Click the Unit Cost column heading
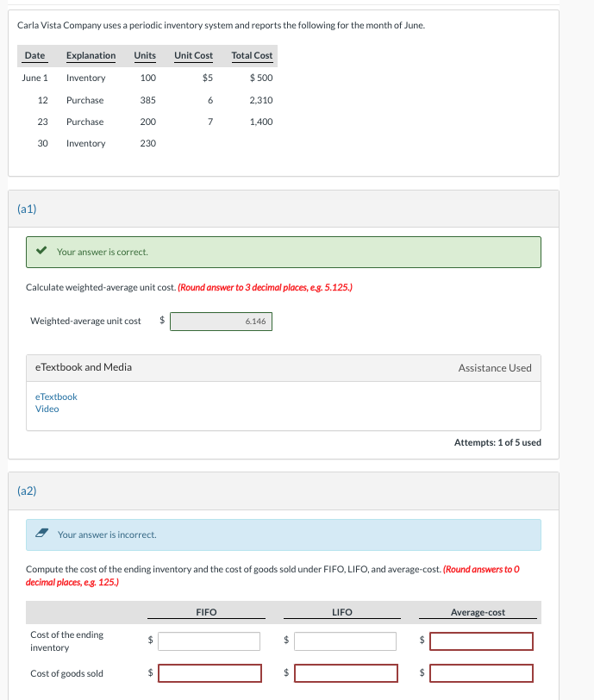Screen dimensions: 594x700 pyautogui.click(x=192, y=55)
